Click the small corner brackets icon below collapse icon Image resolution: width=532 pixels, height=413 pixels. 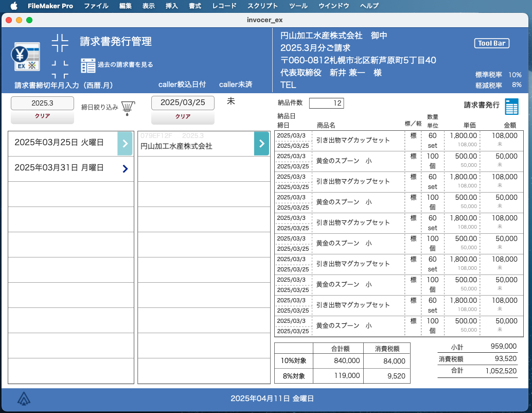click(x=60, y=68)
